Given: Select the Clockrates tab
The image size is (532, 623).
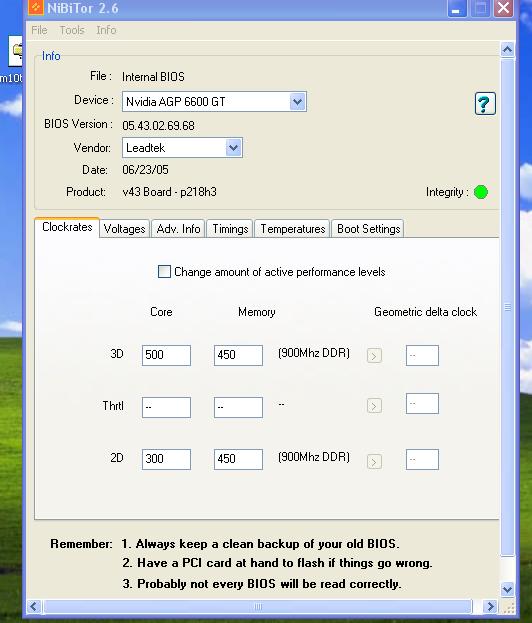Looking at the screenshot, I should (x=67, y=227).
